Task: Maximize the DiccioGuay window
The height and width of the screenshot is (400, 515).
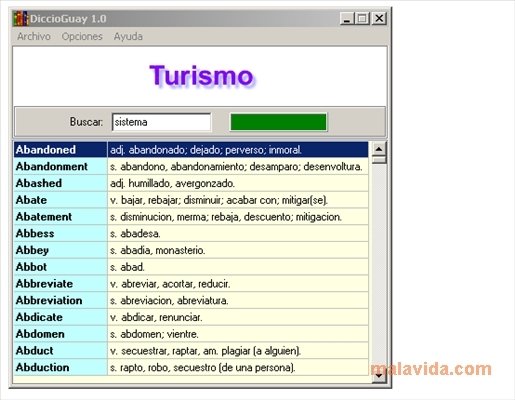Action: 363,18
